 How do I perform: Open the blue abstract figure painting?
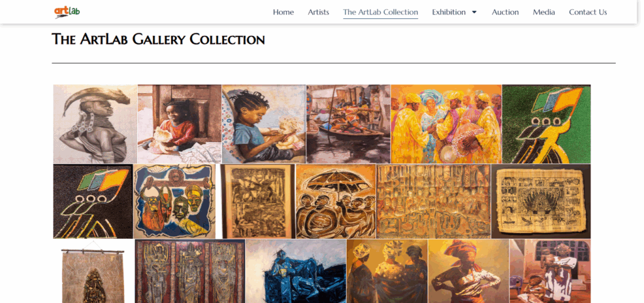coord(296,272)
